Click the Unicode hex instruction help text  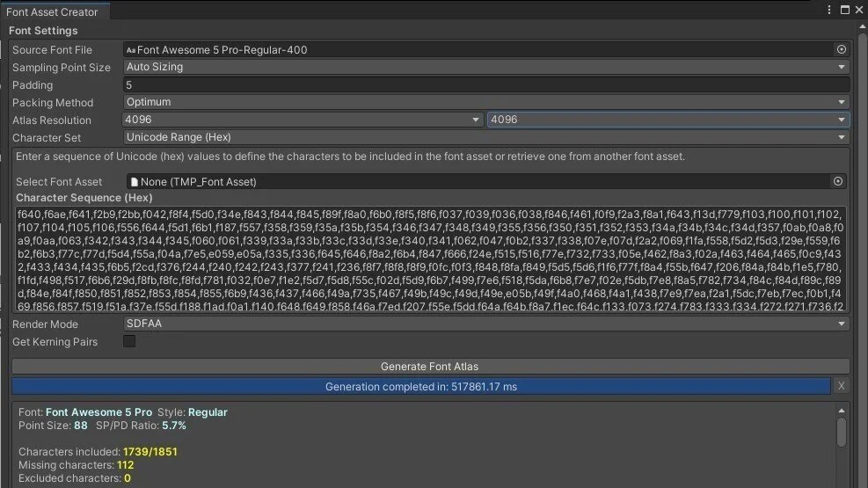tap(350, 157)
